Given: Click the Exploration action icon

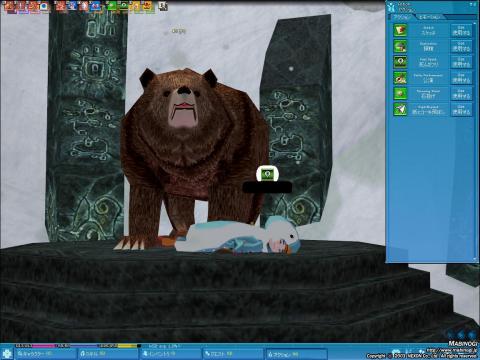Looking at the screenshot, I should coord(400,46).
